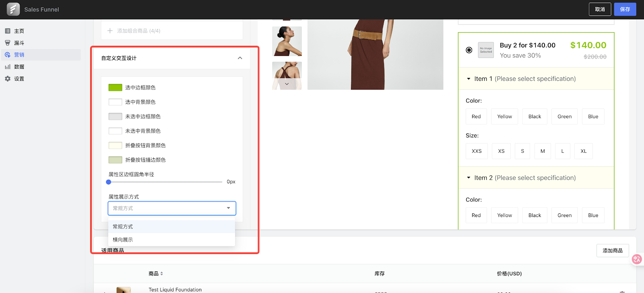
Task: Select the back-view dress thumbnail
Action: click(287, 76)
